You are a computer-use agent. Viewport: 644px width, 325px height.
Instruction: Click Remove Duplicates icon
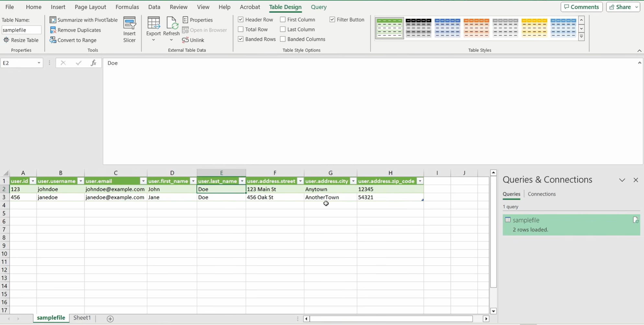point(53,30)
